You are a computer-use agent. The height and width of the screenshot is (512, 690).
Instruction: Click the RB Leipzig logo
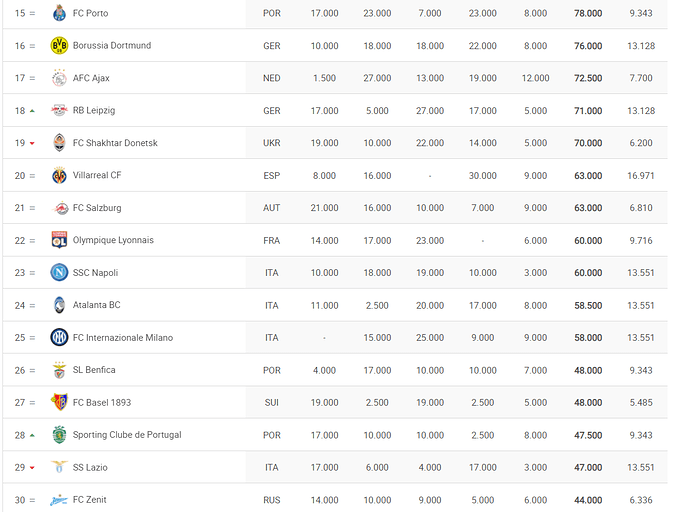59,110
